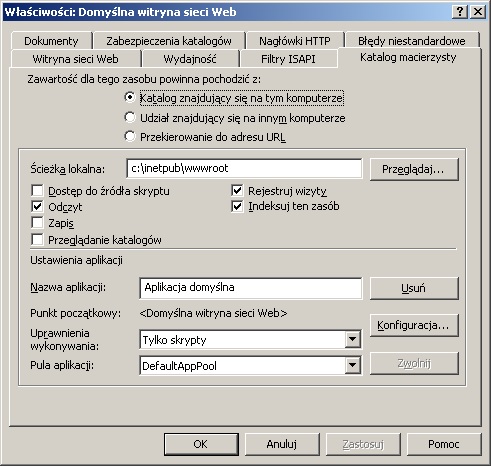Open the Błędy niestandardowe tab
Screen dimensions: 491x466
pos(412,41)
